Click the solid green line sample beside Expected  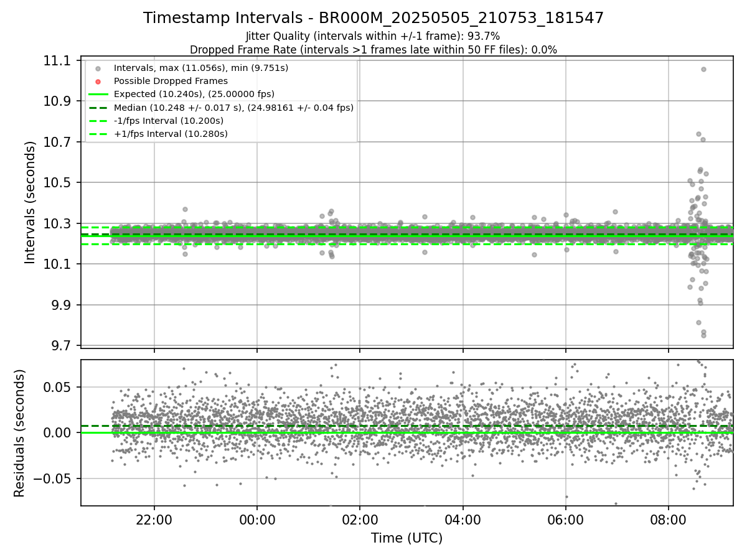(98, 95)
